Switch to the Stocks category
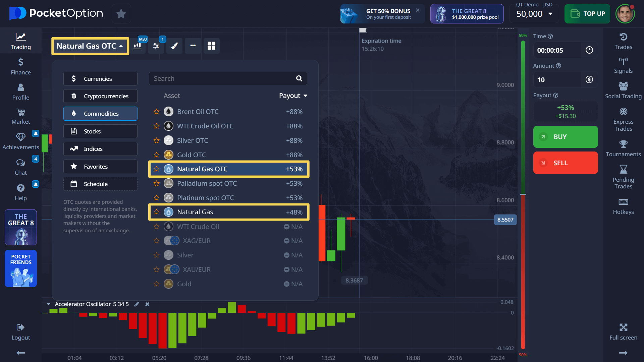The height and width of the screenshot is (362, 644). [100, 131]
